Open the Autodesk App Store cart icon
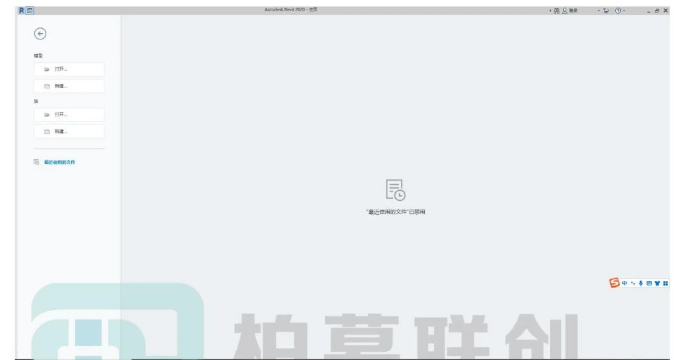Viewport: 675px width, 360px height. click(606, 11)
